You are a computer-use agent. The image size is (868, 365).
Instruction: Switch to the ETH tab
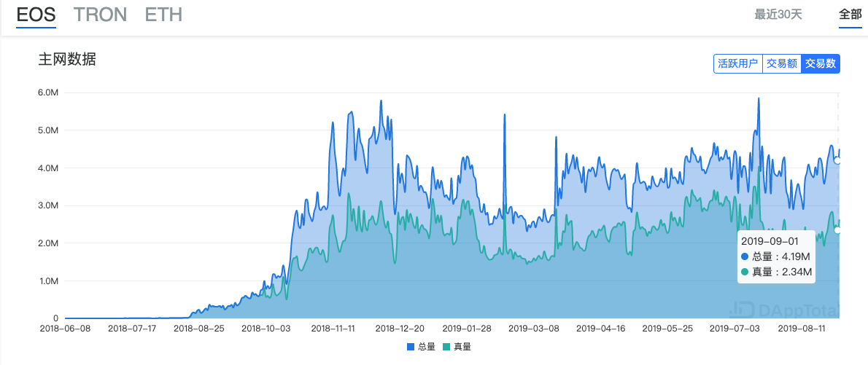coord(163,15)
